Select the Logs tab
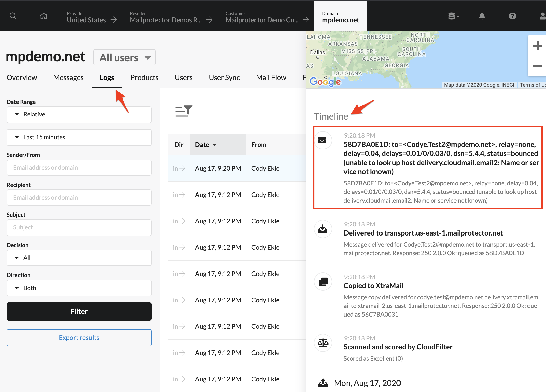Viewport: 546px width, 392px height. (x=107, y=77)
